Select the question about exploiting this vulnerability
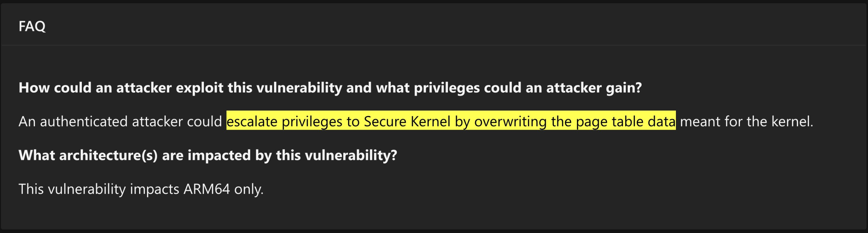868x233 pixels. (330, 88)
